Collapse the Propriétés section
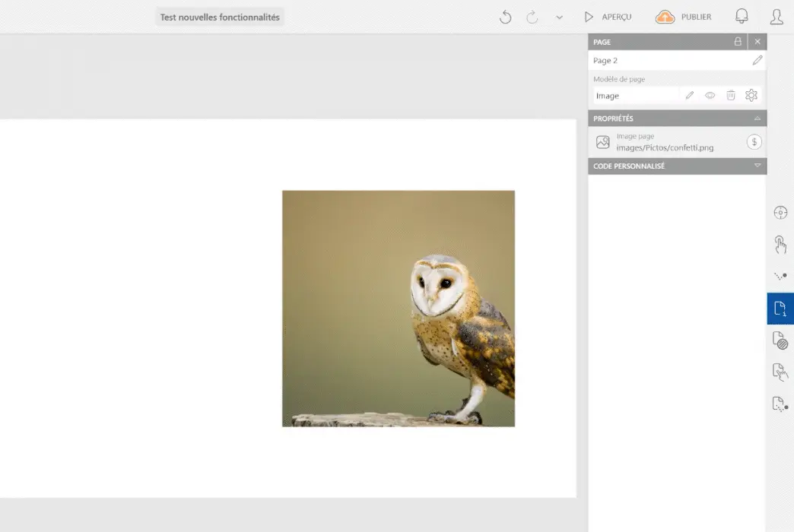Screen dimensions: 794x532 tap(757, 119)
